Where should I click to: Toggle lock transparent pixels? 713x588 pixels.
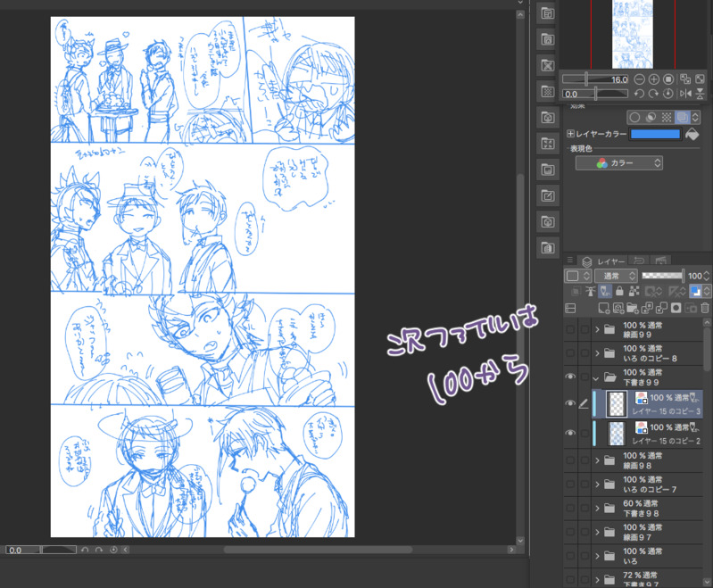tap(634, 291)
